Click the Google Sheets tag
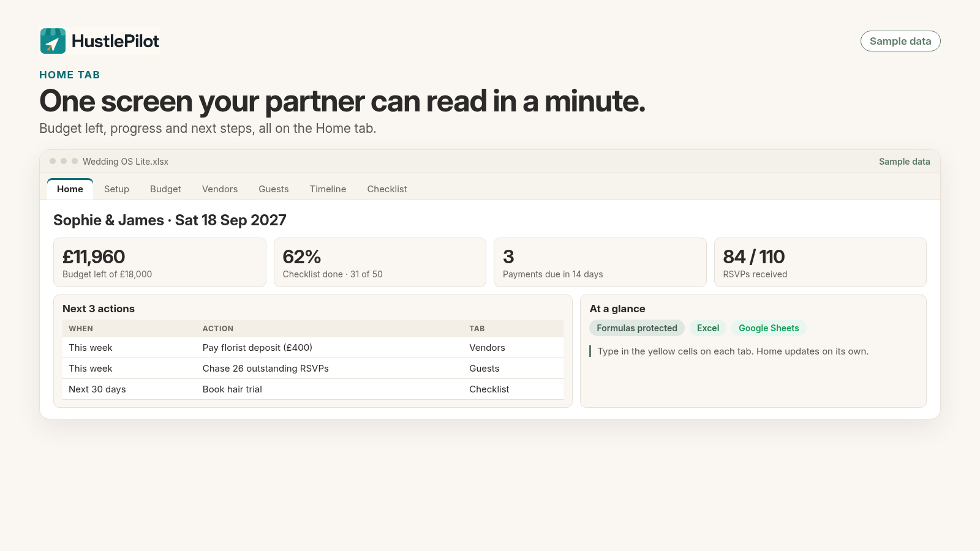The width and height of the screenshot is (980, 551). pyautogui.click(x=769, y=328)
